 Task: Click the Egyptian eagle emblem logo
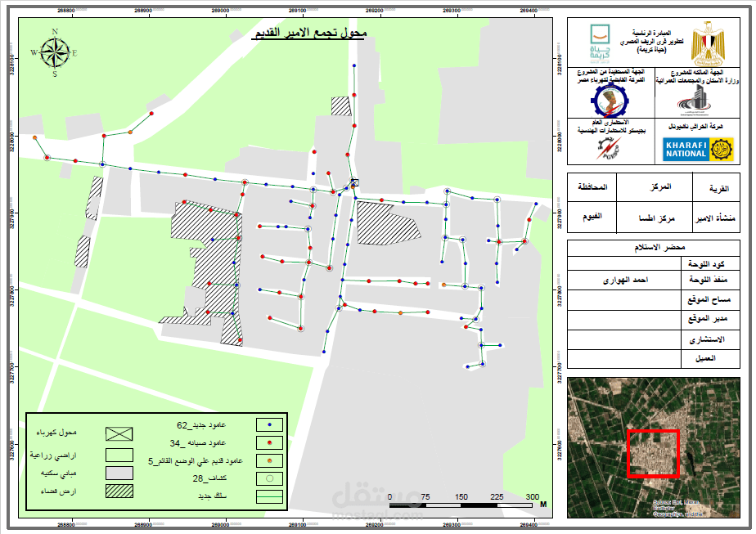[707, 43]
